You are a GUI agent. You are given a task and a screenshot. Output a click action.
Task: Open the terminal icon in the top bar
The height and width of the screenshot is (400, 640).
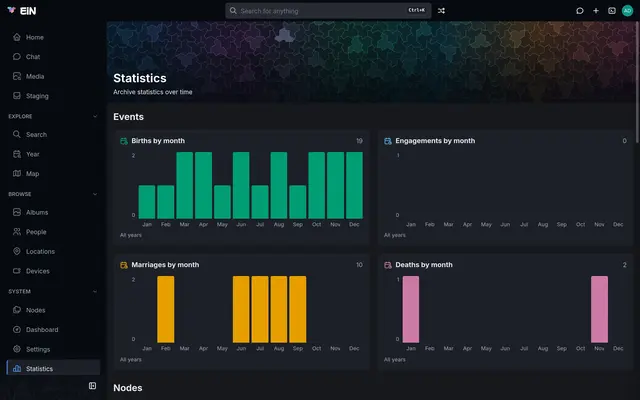coord(611,11)
